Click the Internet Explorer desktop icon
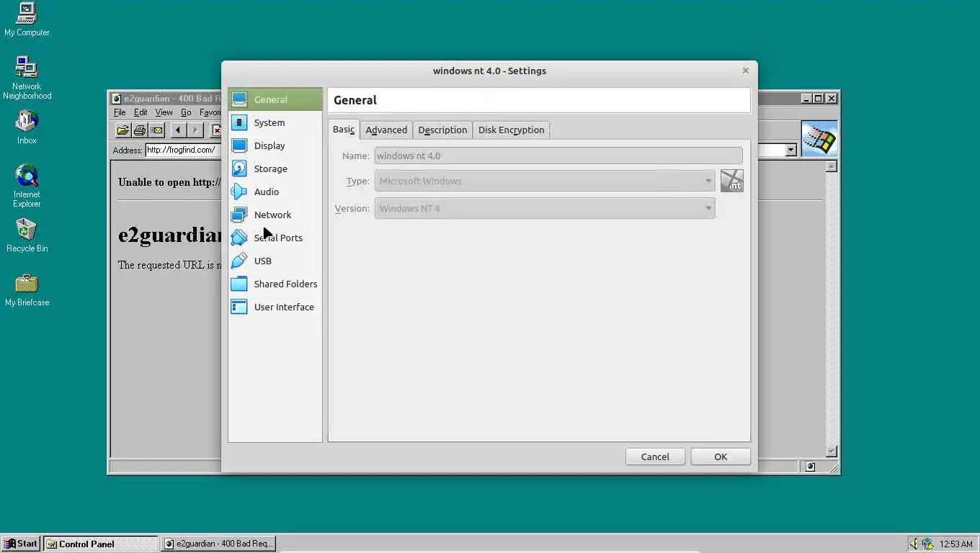980x553 pixels. coord(27,186)
